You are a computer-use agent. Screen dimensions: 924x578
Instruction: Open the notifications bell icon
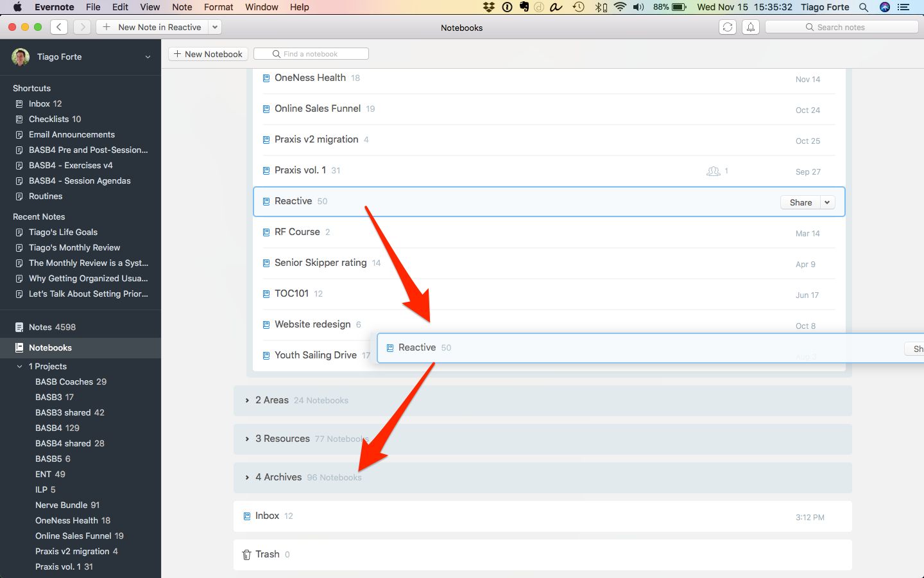tap(751, 27)
